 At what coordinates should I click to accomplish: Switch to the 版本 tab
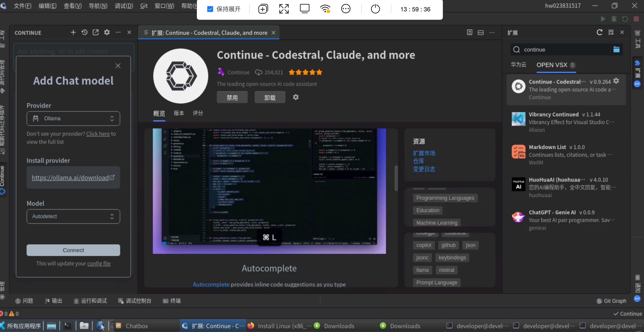point(179,113)
